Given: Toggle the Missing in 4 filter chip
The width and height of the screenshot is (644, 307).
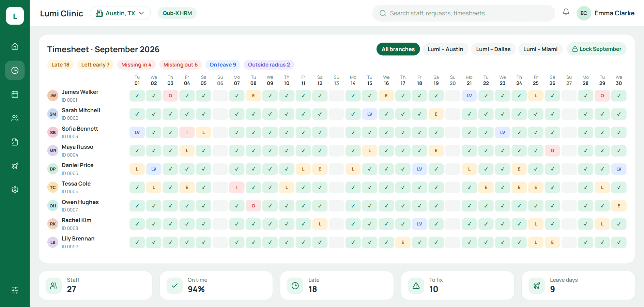Looking at the screenshot, I should (136, 65).
